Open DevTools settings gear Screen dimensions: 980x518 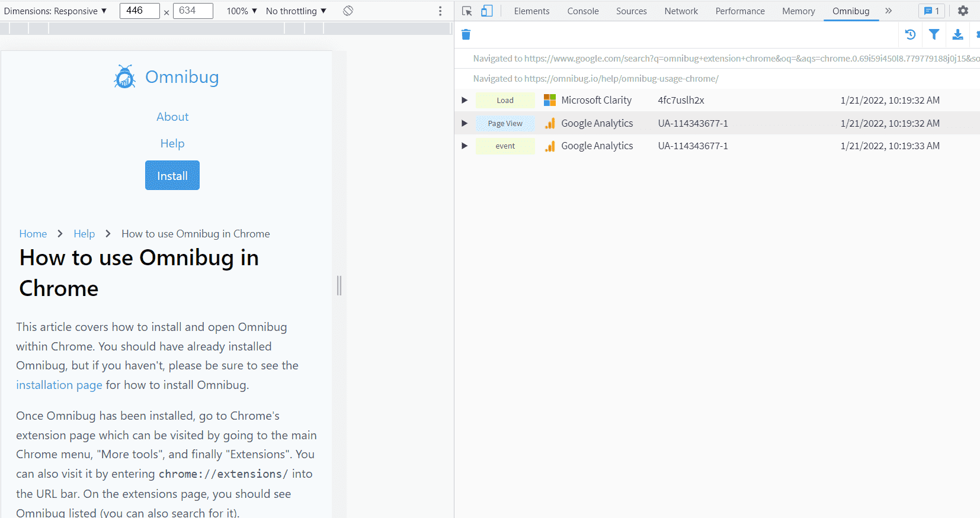(x=963, y=11)
